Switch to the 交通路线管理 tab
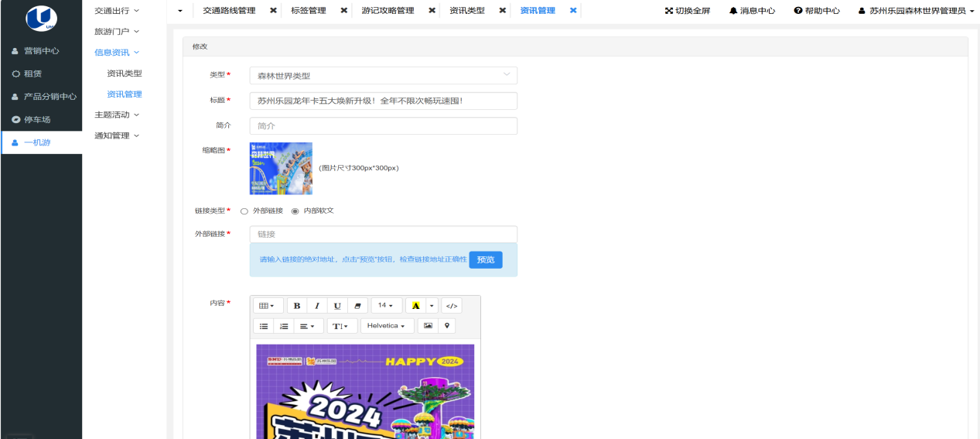 pyautogui.click(x=229, y=11)
